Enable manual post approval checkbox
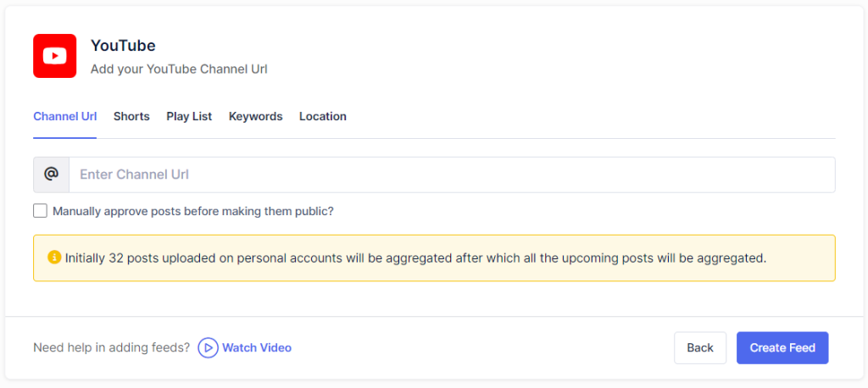The image size is (868, 388). (40, 211)
